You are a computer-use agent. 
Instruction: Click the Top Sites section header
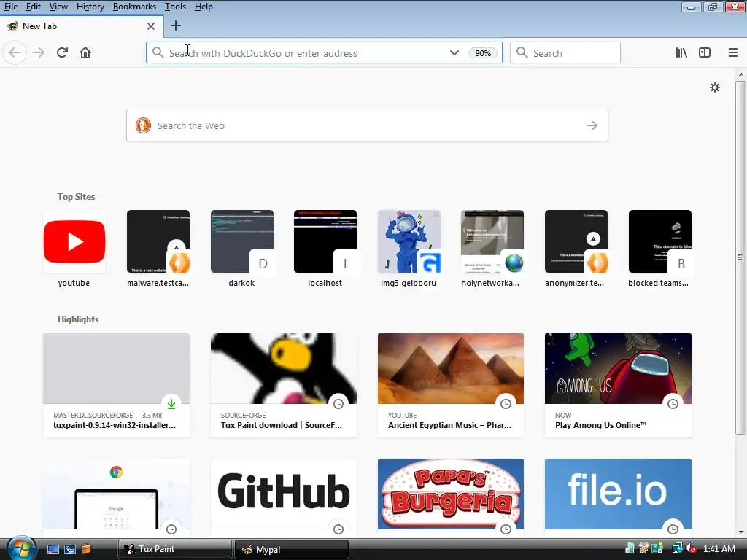pyautogui.click(x=76, y=197)
